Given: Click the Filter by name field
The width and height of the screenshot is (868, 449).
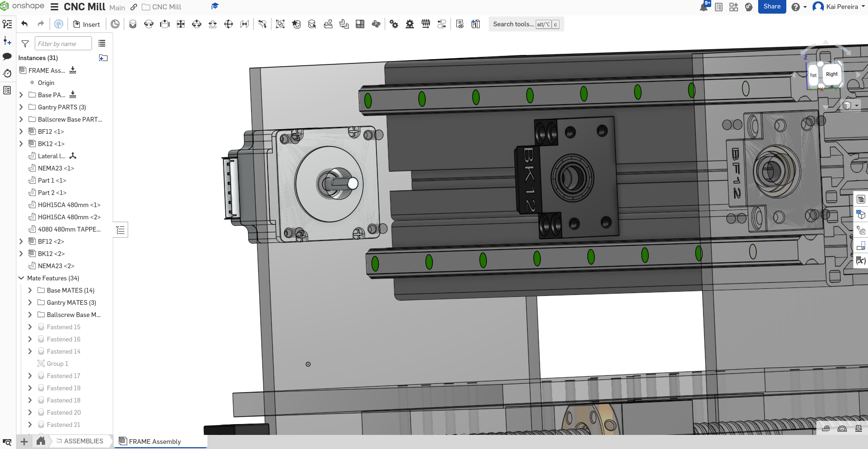Looking at the screenshot, I should (x=63, y=44).
